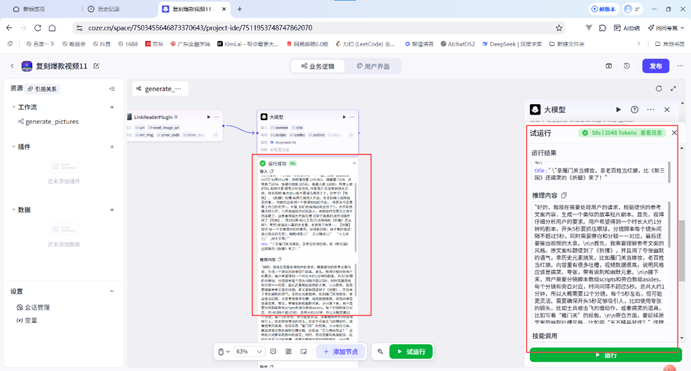This screenshot has height=371, width=691.
Task: Open LinkReaderPlugin node more options
Action: [216, 117]
